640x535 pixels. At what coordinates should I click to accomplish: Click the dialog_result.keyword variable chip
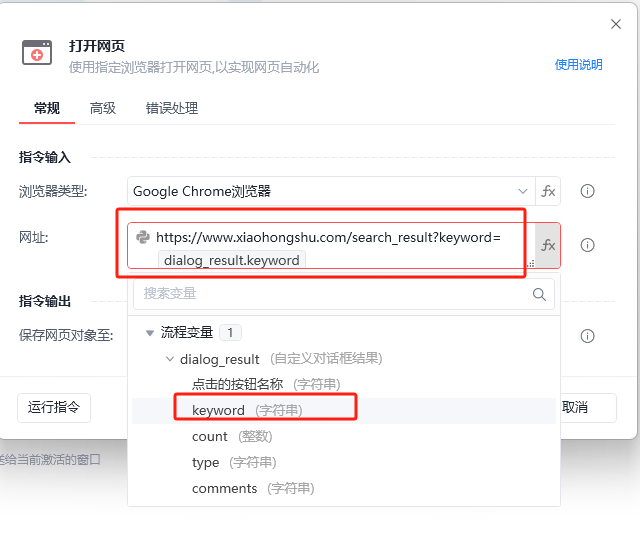point(231,260)
